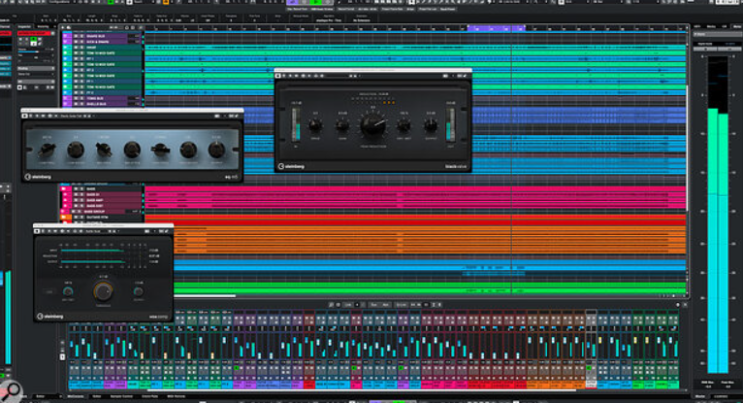This screenshot has height=403, width=743.
Task: Open track presets icon above track list
Action: 69,27
